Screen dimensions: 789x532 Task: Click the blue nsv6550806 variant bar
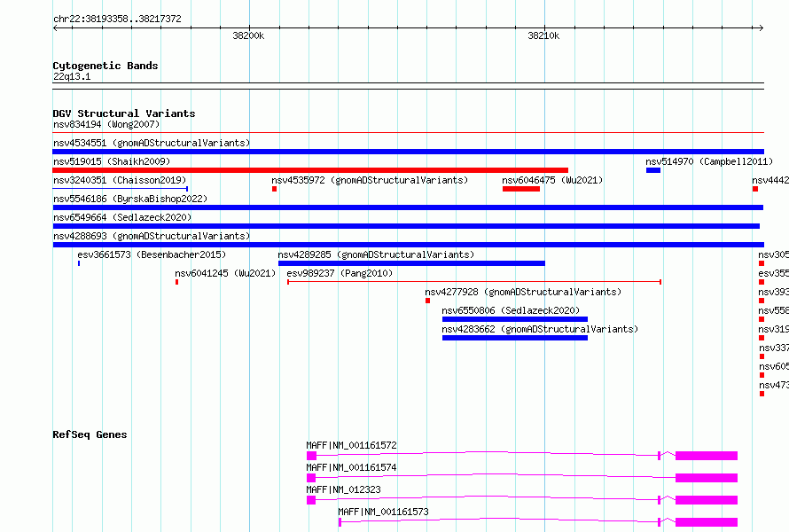[515, 319]
